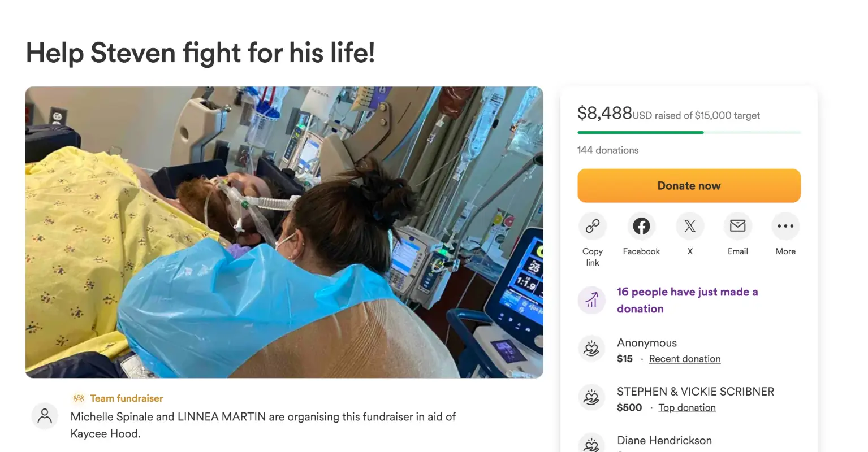The image size is (868, 452).
Task: Open the Email share envelope icon
Action: tap(737, 226)
